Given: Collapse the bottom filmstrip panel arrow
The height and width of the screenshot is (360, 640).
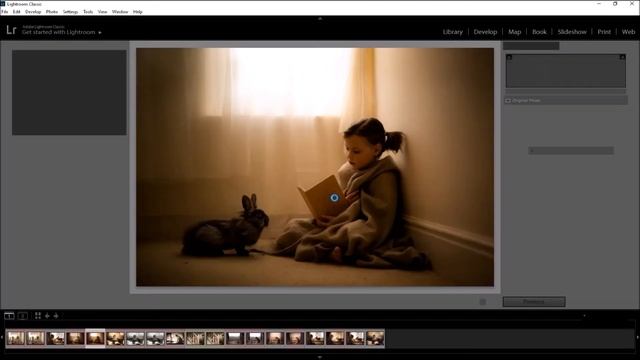Looking at the screenshot, I should pyautogui.click(x=320, y=357).
